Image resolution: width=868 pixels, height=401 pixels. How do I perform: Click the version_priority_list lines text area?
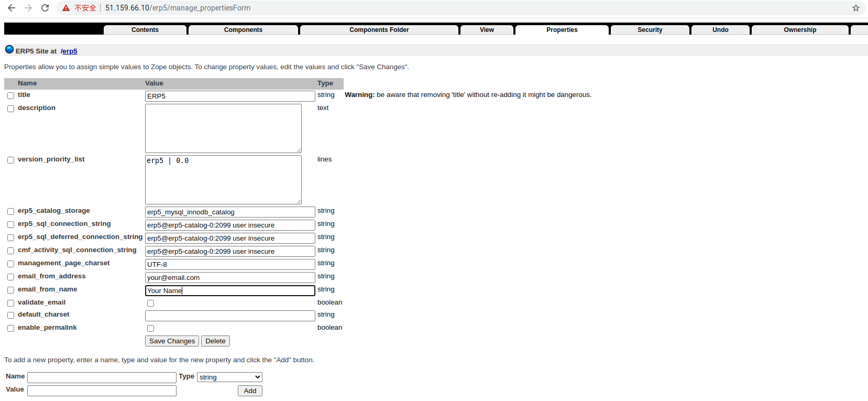click(x=223, y=180)
